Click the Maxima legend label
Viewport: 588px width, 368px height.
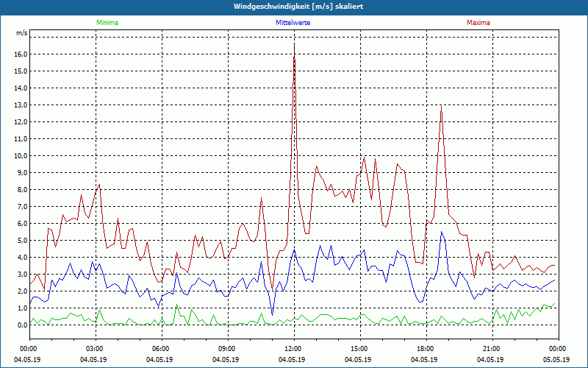(x=478, y=23)
